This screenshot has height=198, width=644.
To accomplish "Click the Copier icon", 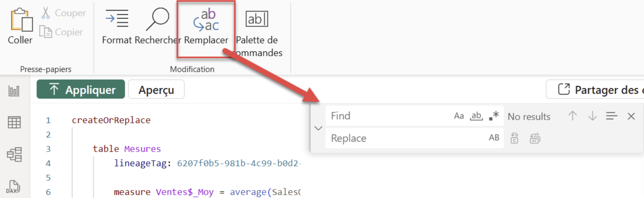I will click(46, 32).
